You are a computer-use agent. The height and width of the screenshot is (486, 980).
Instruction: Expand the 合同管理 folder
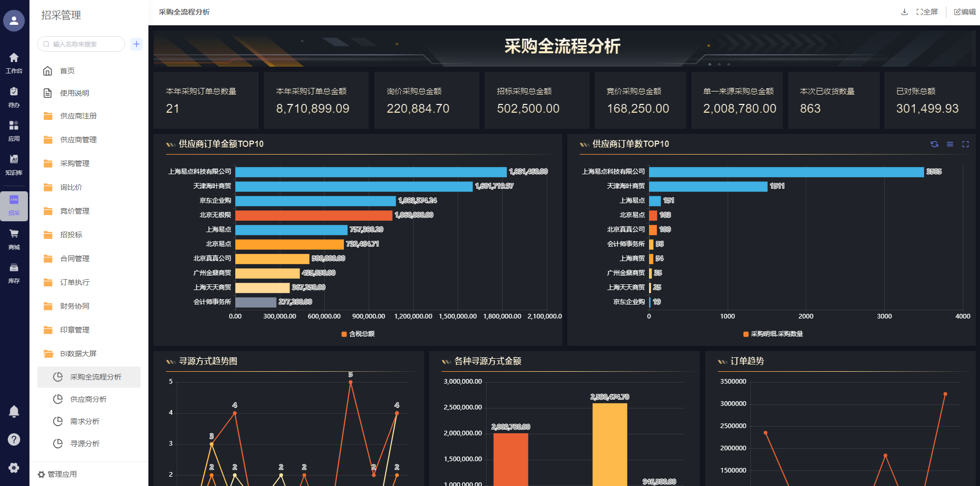pos(74,259)
